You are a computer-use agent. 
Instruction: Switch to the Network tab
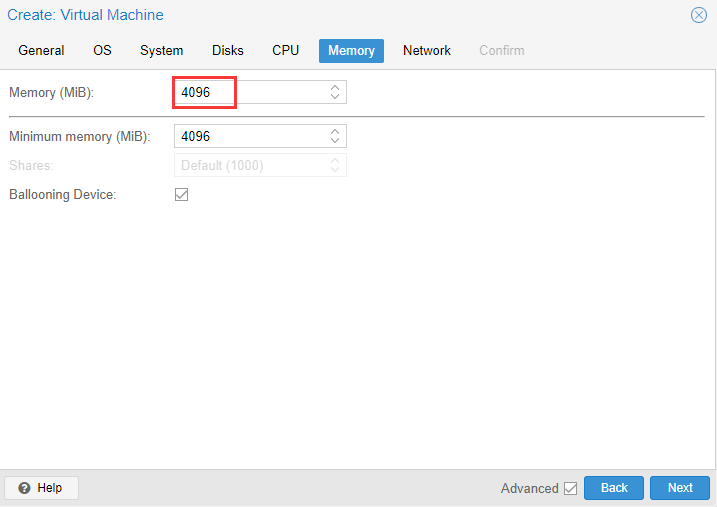427,50
